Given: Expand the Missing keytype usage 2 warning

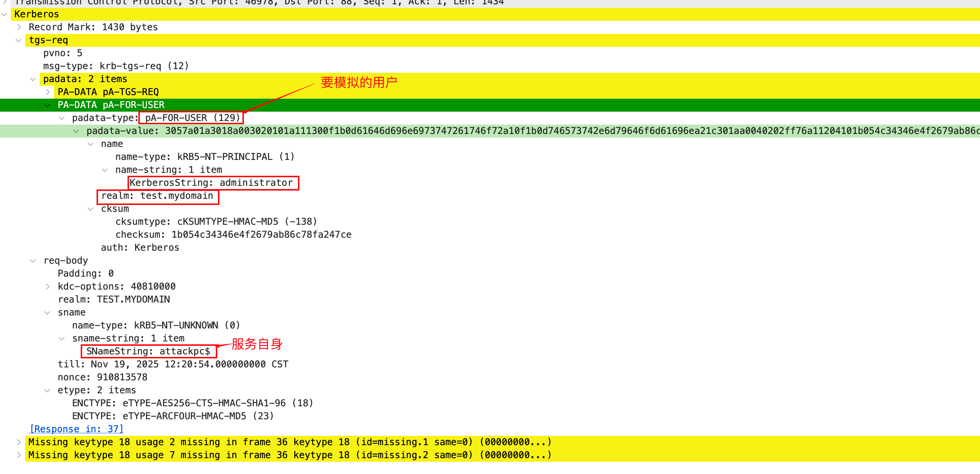Looking at the screenshot, I should (x=19, y=442).
